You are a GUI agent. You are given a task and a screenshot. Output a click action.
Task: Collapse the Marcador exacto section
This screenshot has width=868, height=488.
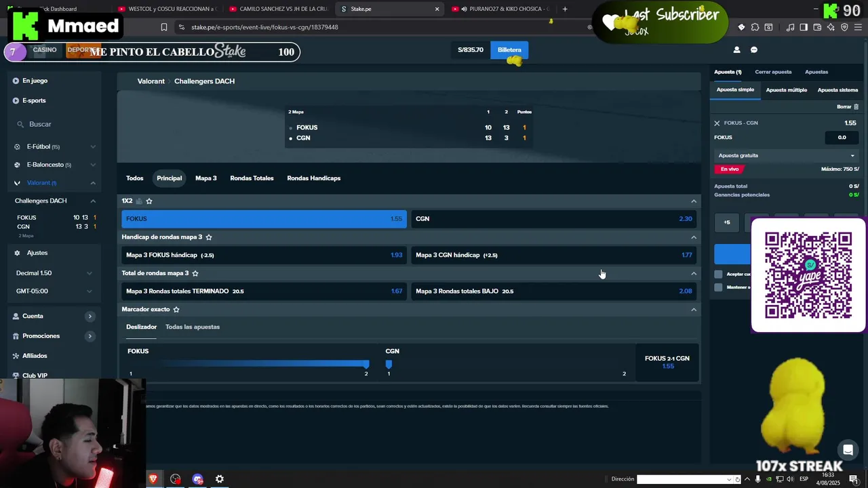[693, 310]
